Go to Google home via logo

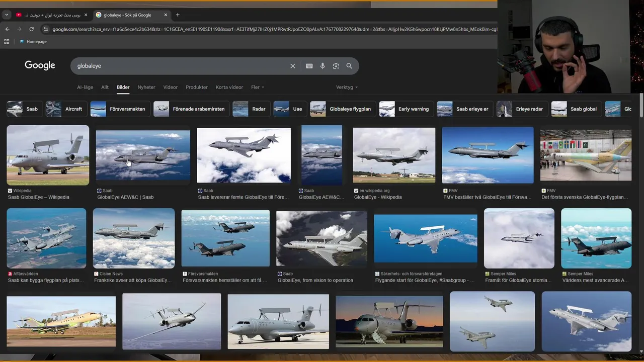[x=40, y=65]
